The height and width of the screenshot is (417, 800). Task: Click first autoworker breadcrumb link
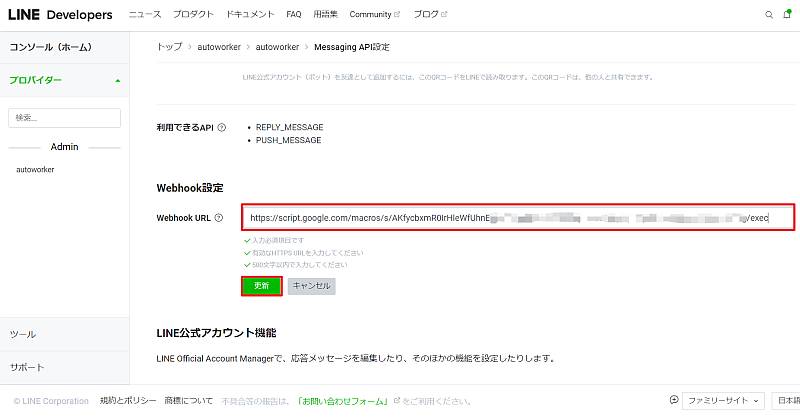[x=219, y=47]
